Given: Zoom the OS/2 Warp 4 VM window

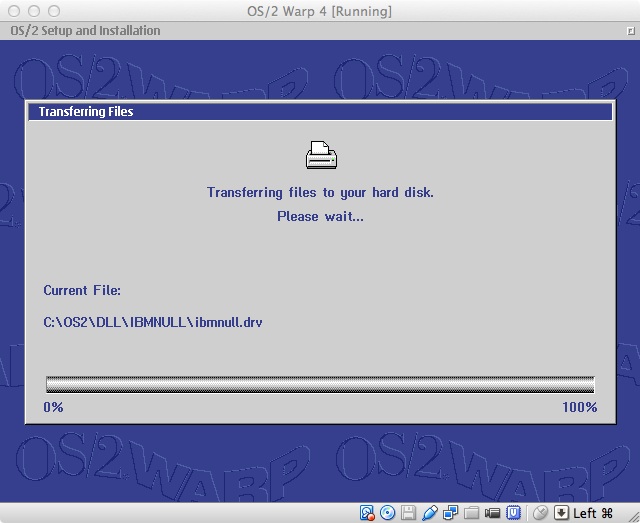Looking at the screenshot, I should tap(54, 11).
